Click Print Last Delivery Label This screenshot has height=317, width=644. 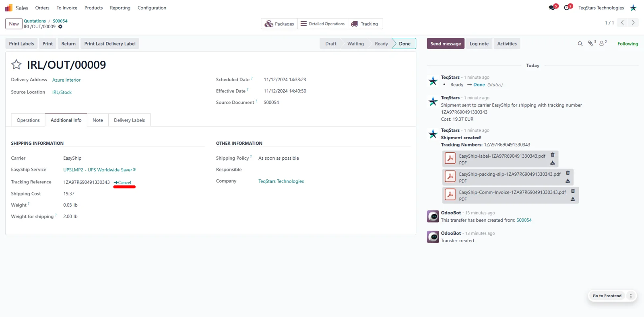[x=110, y=43]
